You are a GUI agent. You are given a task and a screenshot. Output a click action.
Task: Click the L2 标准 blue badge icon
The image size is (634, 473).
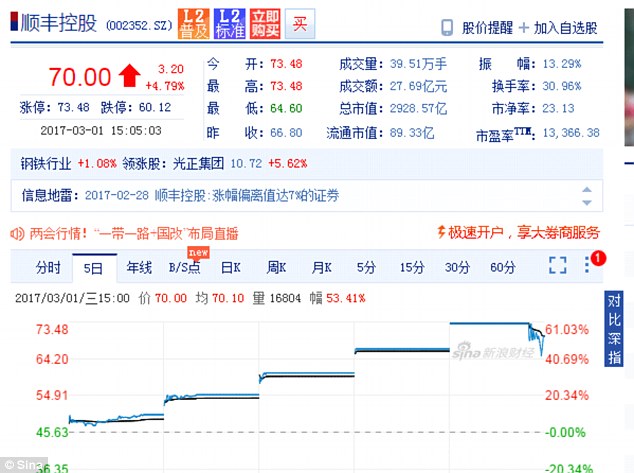(x=230, y=22)
